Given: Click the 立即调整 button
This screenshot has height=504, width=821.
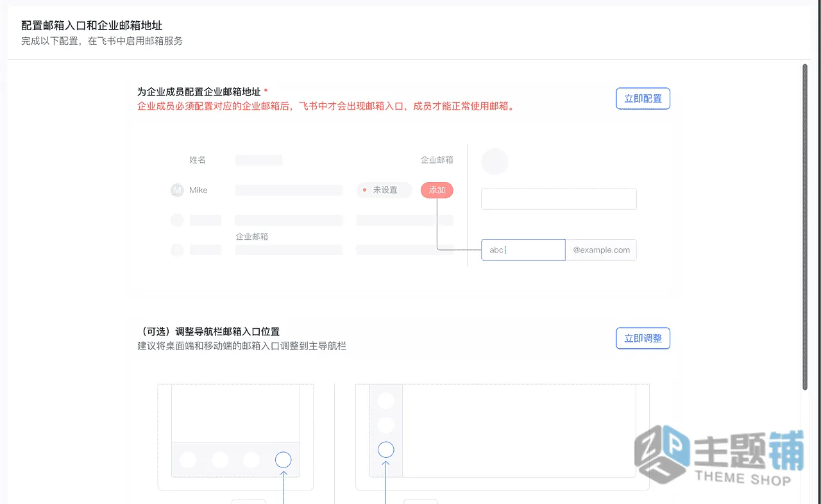Looking at the screenshot, I should [643, 339].
